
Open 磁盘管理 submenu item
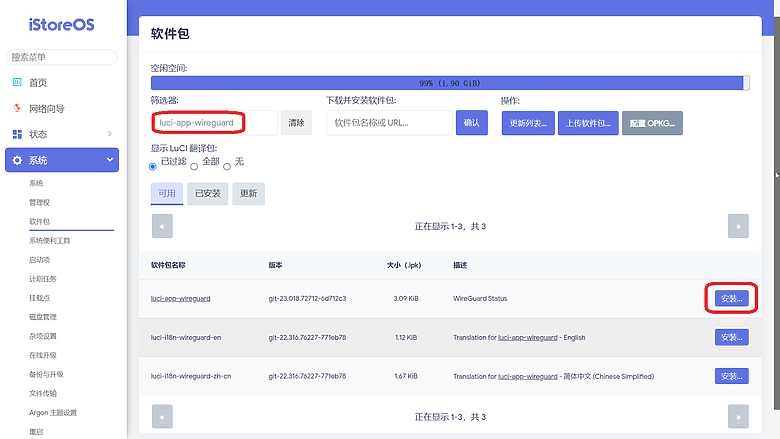tap(43, 317)
